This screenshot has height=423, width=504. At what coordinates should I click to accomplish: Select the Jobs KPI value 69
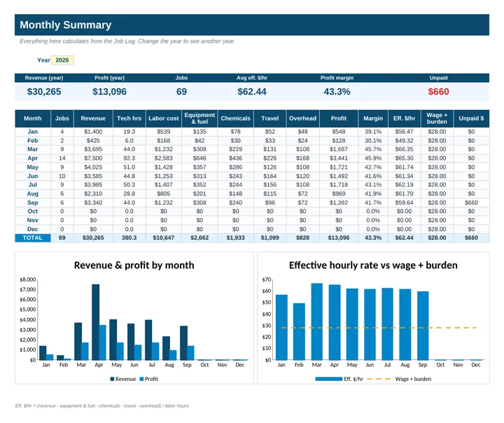[181, 92]
